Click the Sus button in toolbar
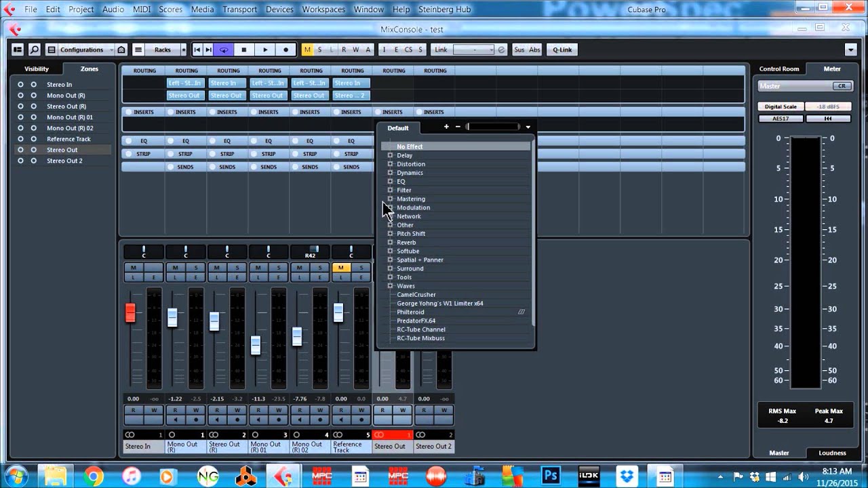 coord(519,49)
